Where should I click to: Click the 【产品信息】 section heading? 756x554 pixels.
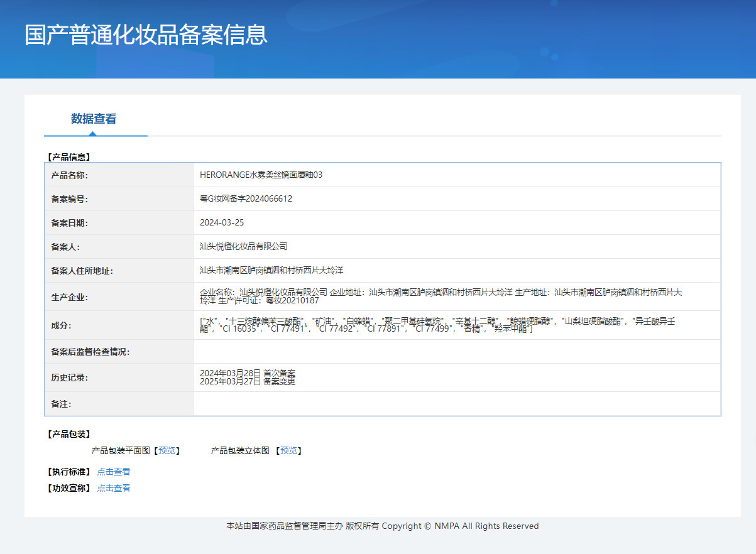pos(68,157)
